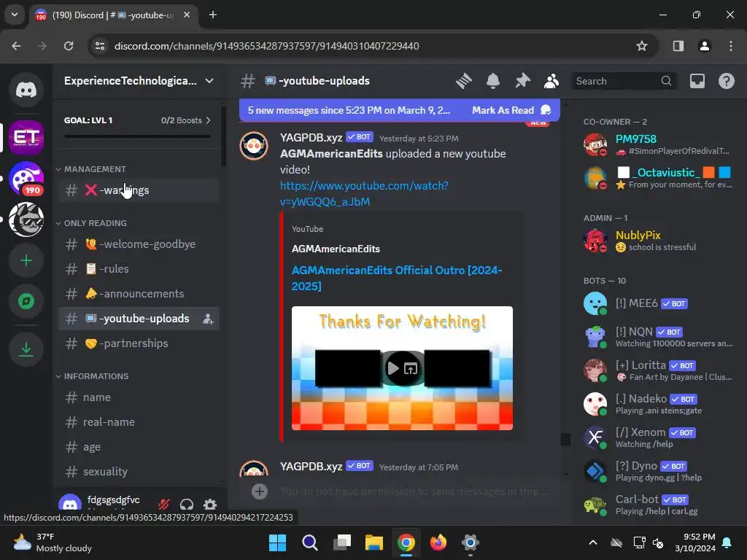Open Discord direct messages home icon
This screenshot has width=747, height=560.
[26, 90]
